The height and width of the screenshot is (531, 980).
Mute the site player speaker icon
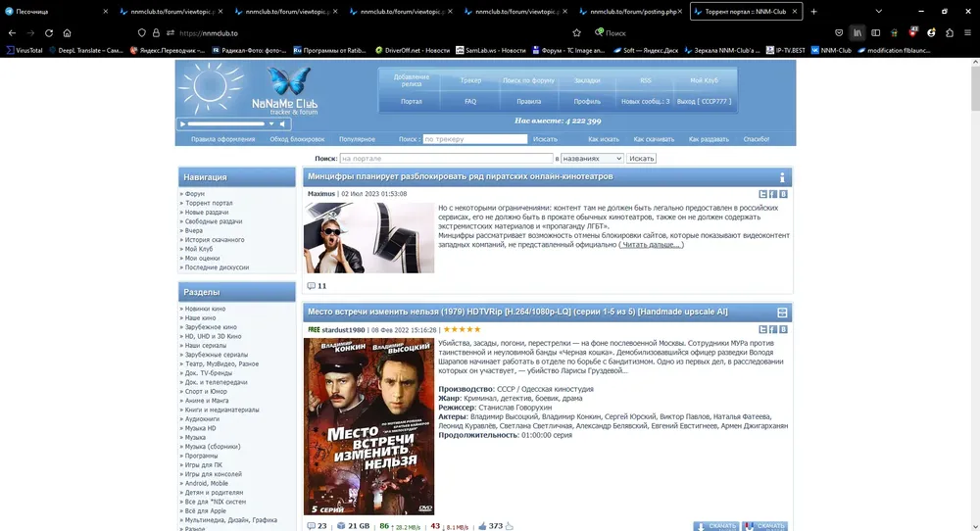pyautogui.click(x=282, y=123)
